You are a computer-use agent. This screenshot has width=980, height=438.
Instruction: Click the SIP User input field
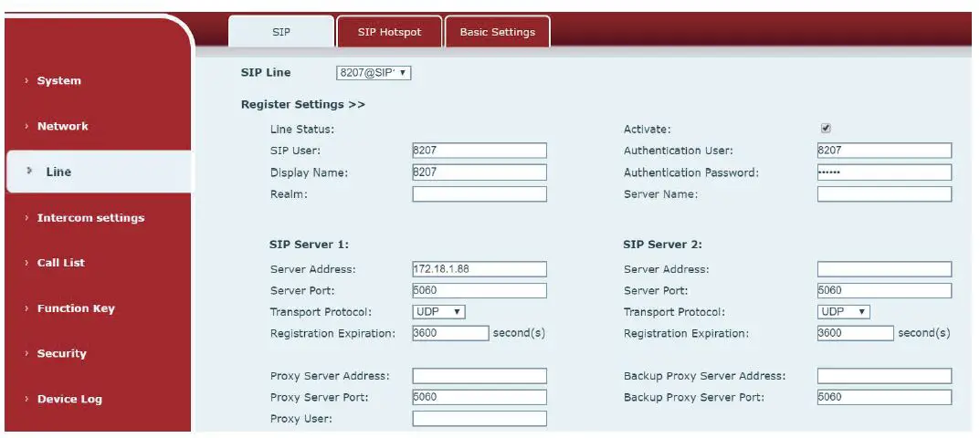tap(479, 151)
